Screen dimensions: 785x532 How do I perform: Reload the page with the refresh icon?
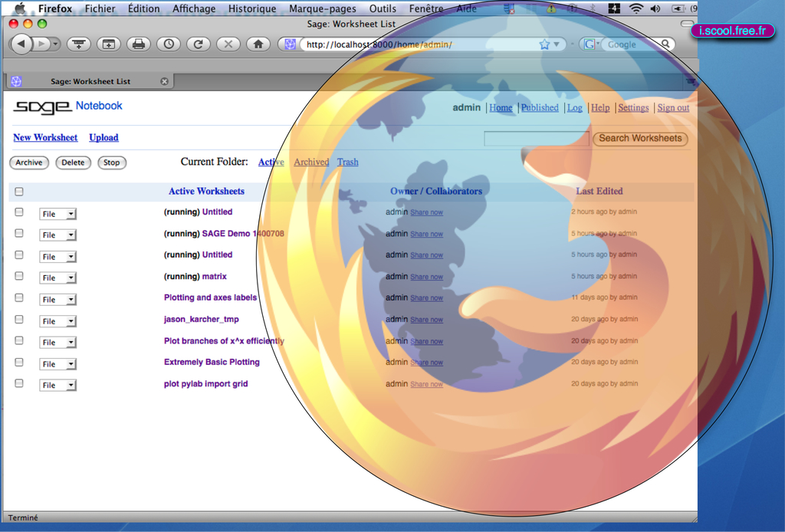[199, 44]
